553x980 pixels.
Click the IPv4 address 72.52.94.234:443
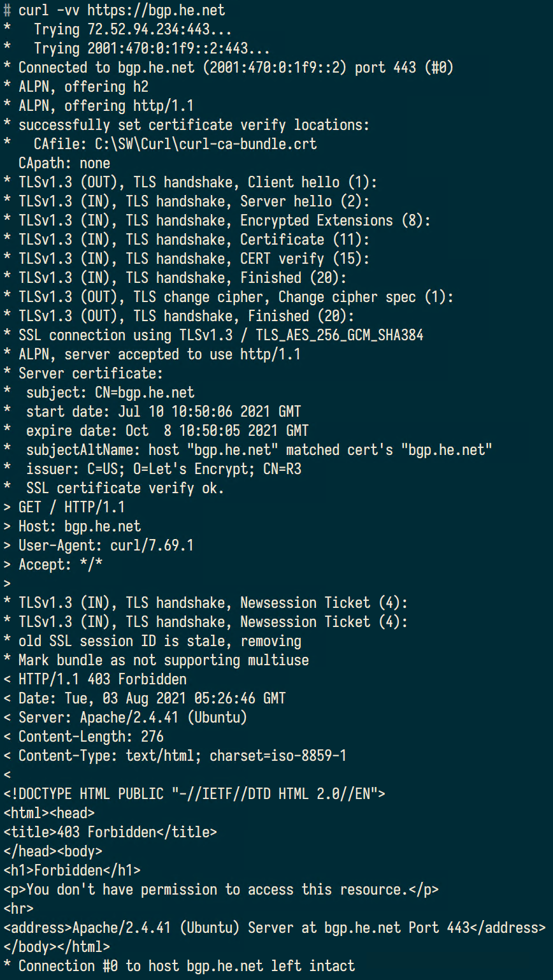(164, 29)
